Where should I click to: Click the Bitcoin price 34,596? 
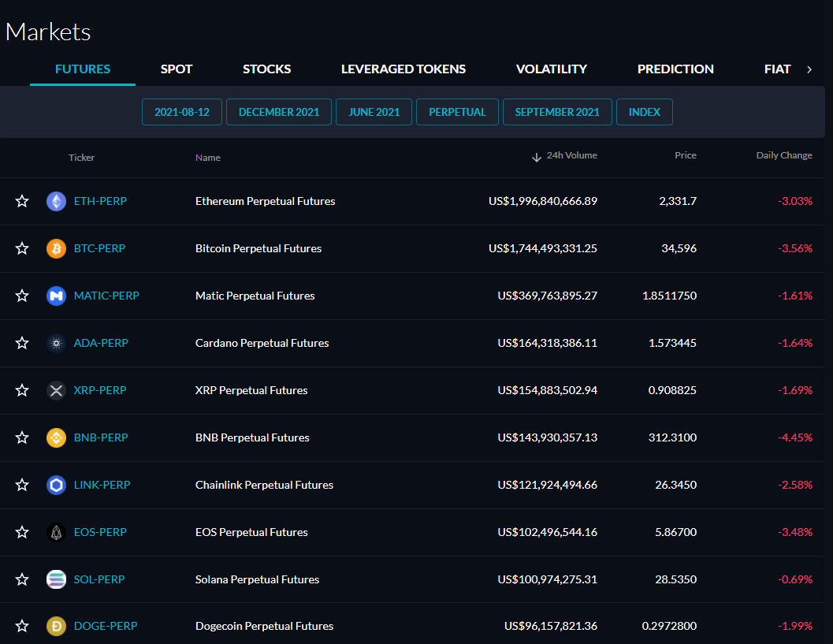point(679,248)
